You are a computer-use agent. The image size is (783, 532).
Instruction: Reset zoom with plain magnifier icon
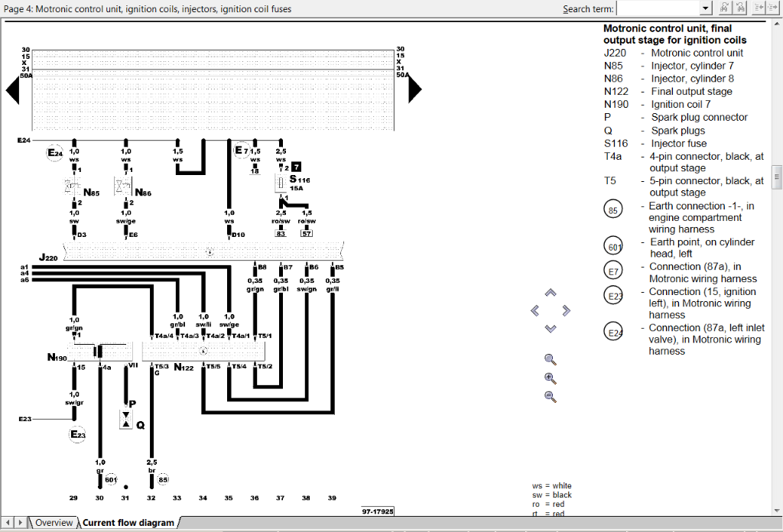pyautogui.click(x=550, y=359)
